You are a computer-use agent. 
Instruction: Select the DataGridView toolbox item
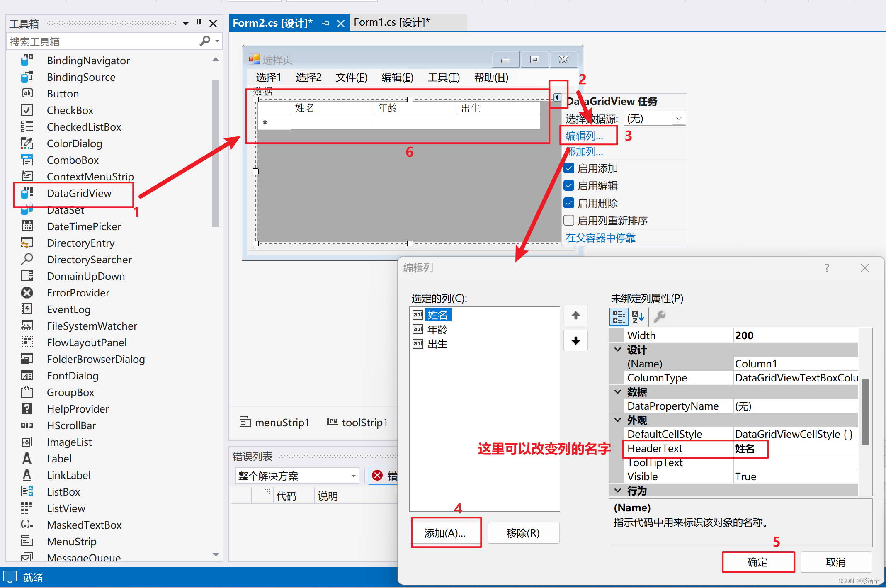tap(79, 193)
